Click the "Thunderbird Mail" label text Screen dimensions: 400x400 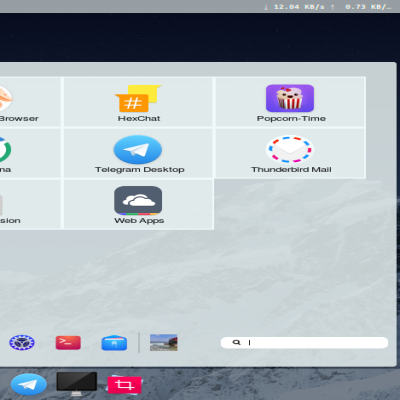[x=291, y=169]
